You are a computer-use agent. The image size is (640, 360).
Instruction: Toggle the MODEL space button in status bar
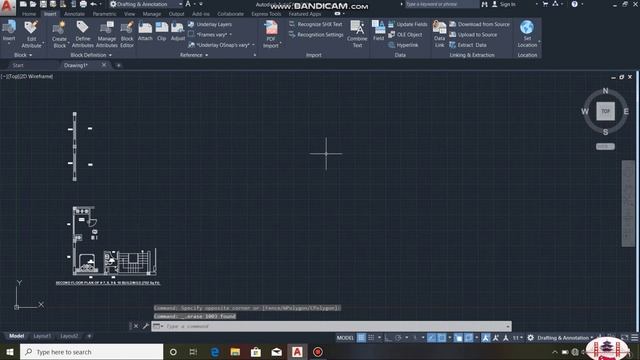click(345, 338)
